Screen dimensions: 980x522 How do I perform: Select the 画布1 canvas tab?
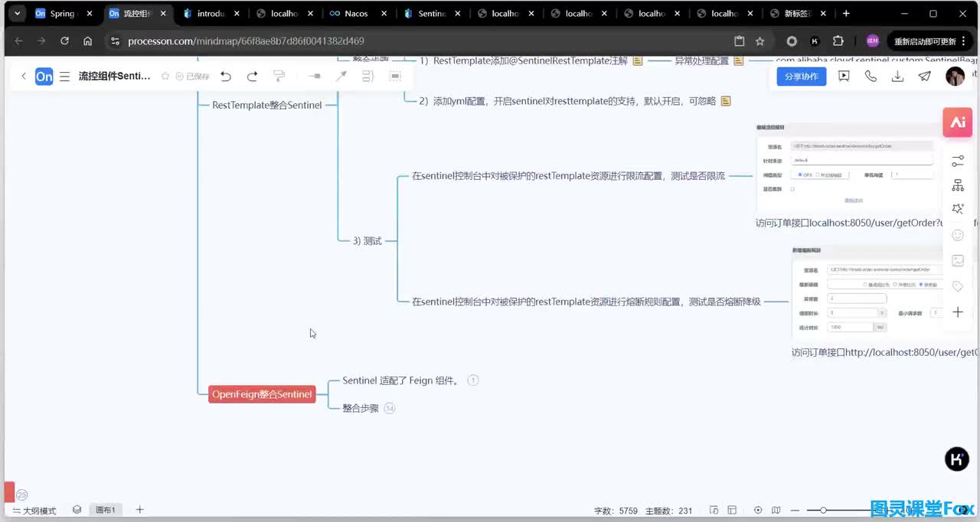click(x=105, y=510)
